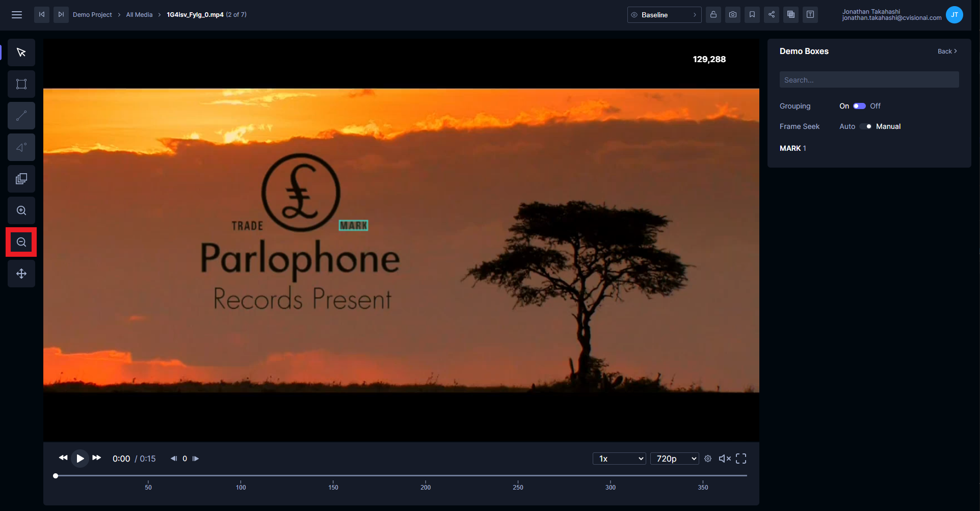
Task: Click the lock icon in top toolbar
Action: (713, 15)
